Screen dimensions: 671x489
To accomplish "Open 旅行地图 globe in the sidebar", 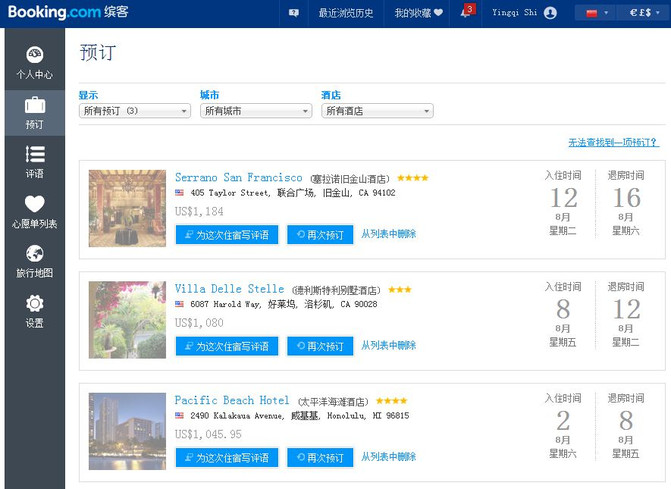I will point(35,261).
